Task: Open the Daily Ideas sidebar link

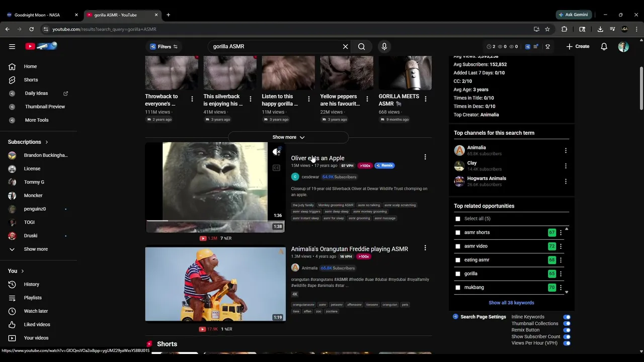Action: coord(36,93)
